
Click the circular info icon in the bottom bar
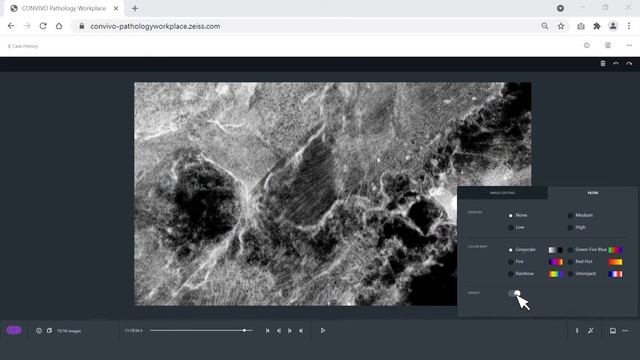[x=39, y=331]
